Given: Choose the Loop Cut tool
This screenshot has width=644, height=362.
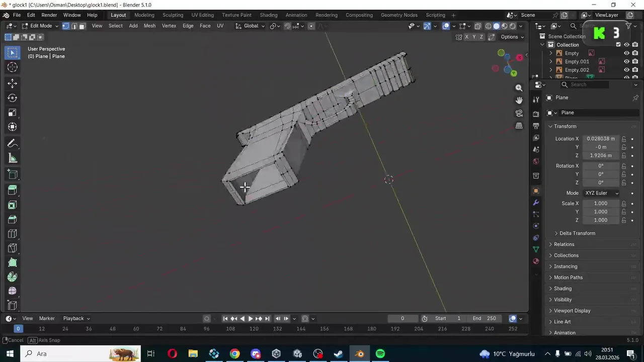Looking at the screenshot, I should [13, 234].
